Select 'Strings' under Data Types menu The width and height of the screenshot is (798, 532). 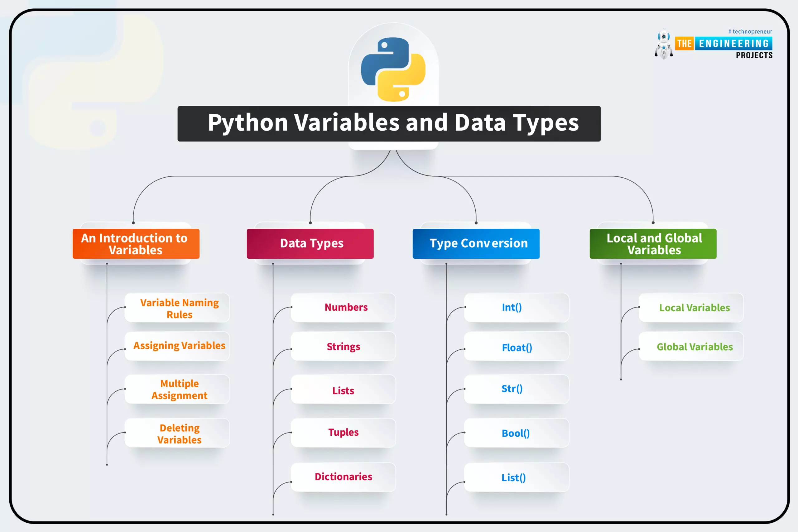point(344,346)
